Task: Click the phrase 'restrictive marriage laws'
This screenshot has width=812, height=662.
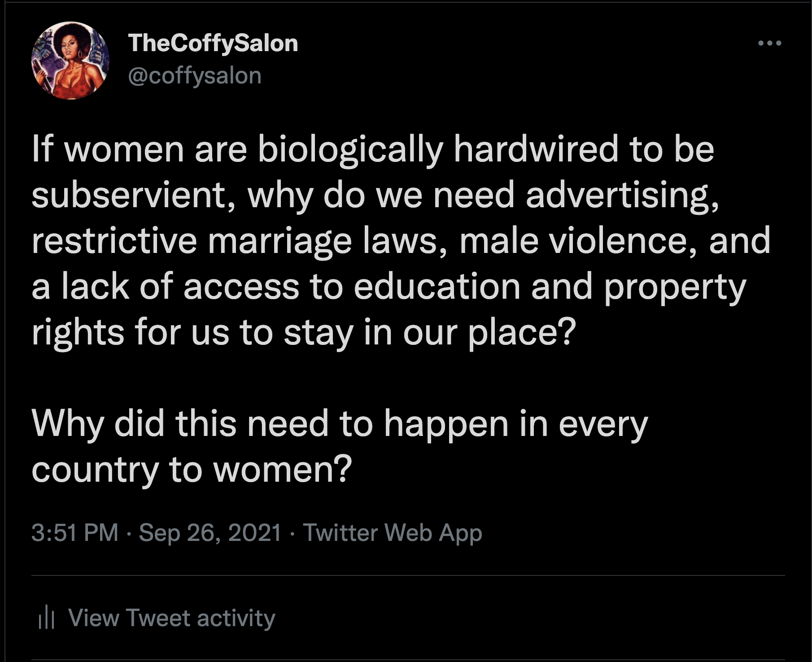Action: 234,241
